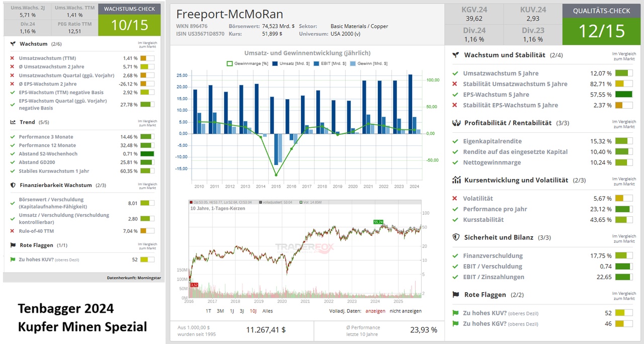Image resolution: width=644 pixels, height=344 pixels.
Task: Click the green checkmark beside Eigenkapitalrendite
Action: 455,141
